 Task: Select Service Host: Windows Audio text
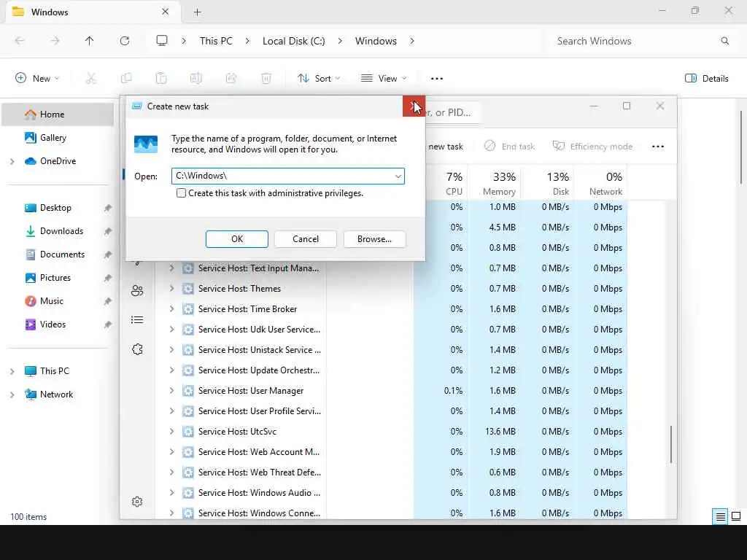[x=259, y=493]
